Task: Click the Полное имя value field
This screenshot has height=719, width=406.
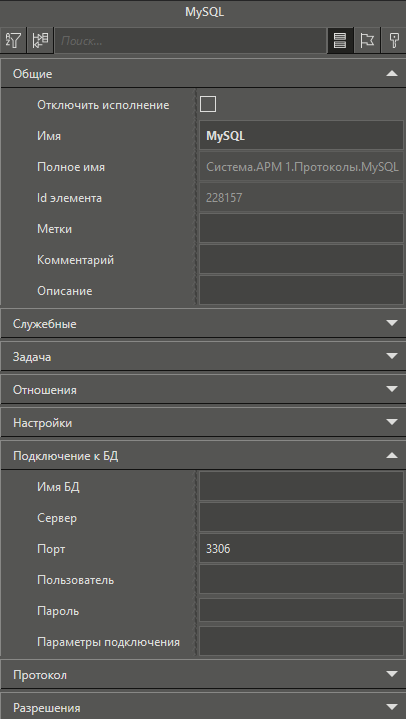Action: point(301,166)
